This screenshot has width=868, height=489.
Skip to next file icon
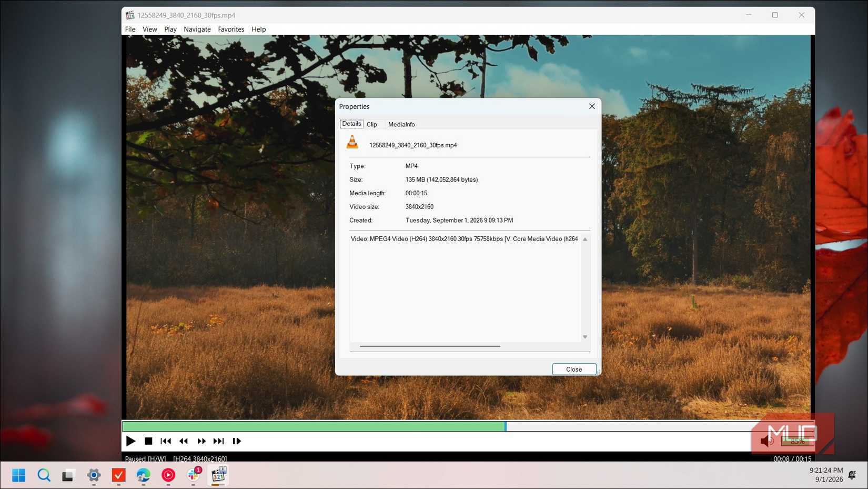coord(219,441)
